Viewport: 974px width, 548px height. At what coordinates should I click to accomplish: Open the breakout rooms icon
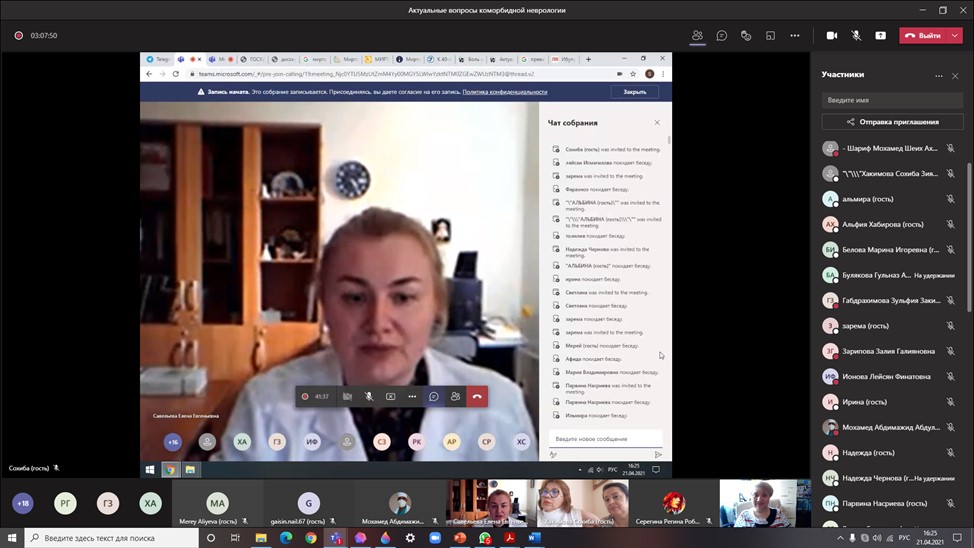pyautogui.click(x=770, y=35)
